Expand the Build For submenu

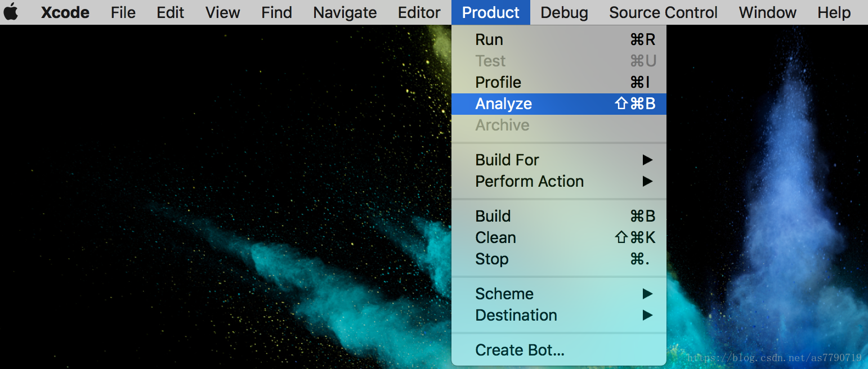tap(559, 160)
